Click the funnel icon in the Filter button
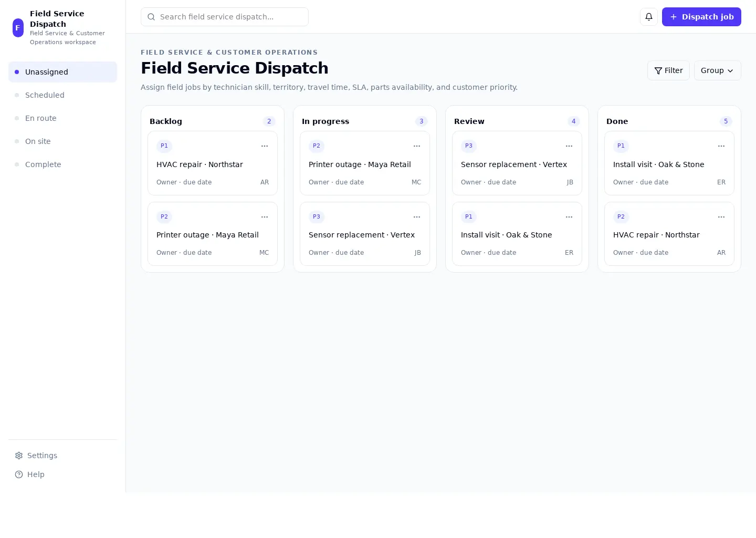The height and width of the screenshot is (538, 756). pos(658,70)
